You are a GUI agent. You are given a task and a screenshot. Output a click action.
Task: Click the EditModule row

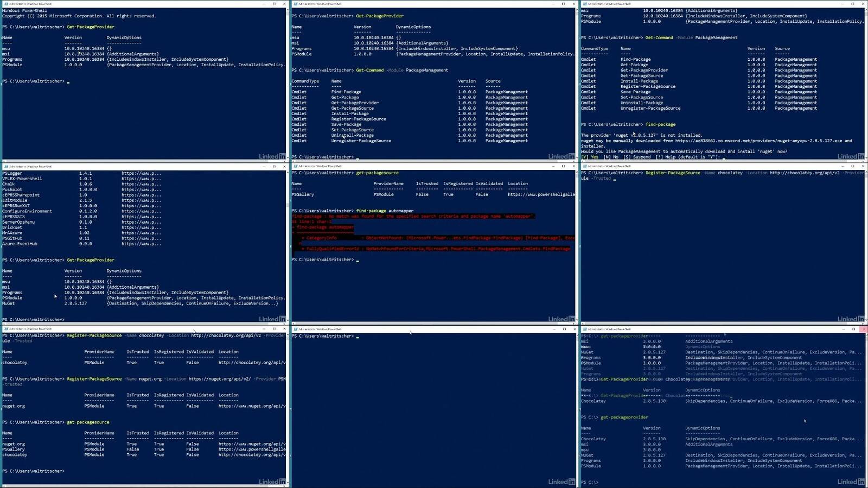(81, 200)
